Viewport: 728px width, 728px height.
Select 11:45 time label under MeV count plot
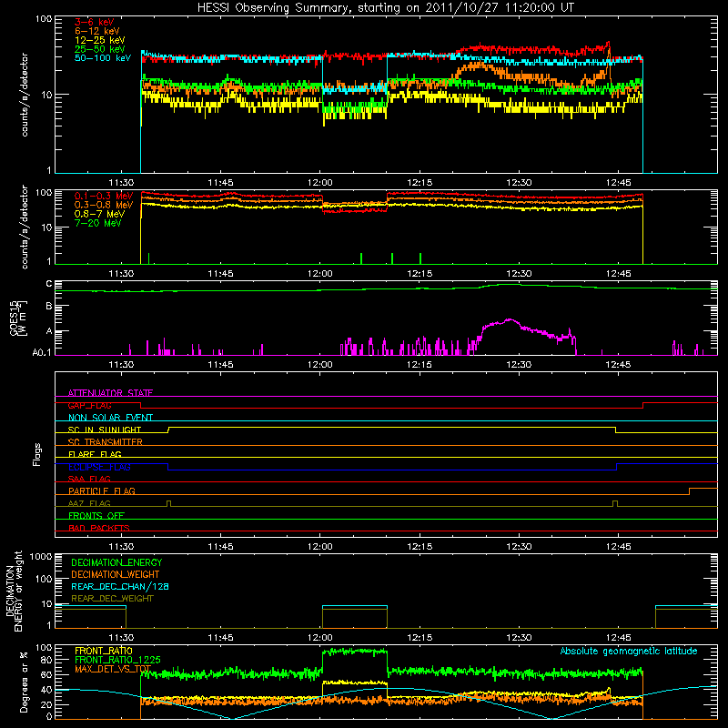click(220, 274)
